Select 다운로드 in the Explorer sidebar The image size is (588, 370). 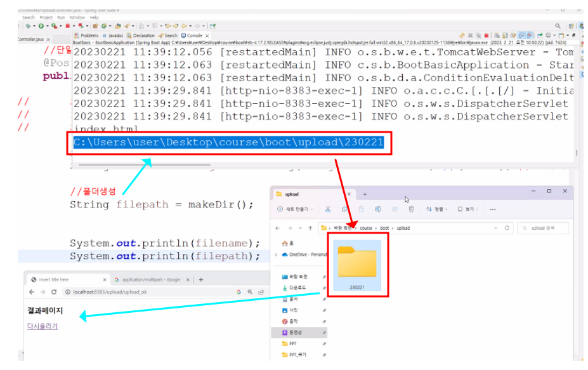pos(297,287)
